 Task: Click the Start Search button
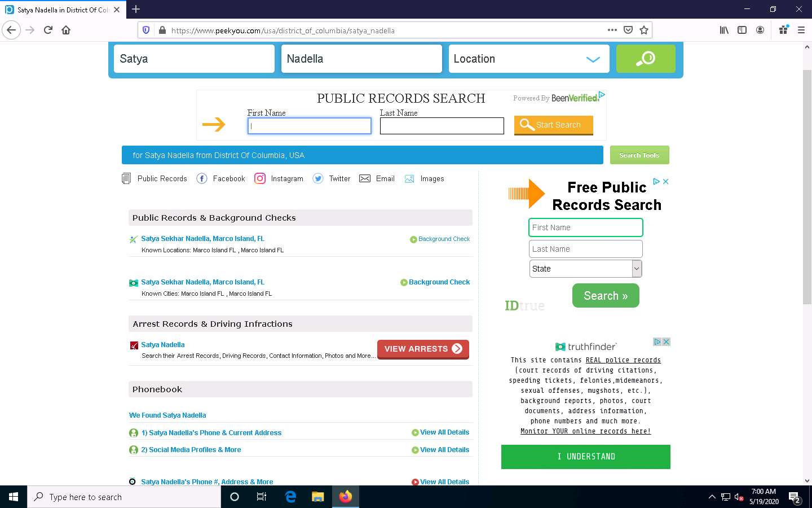coord(553,125)
